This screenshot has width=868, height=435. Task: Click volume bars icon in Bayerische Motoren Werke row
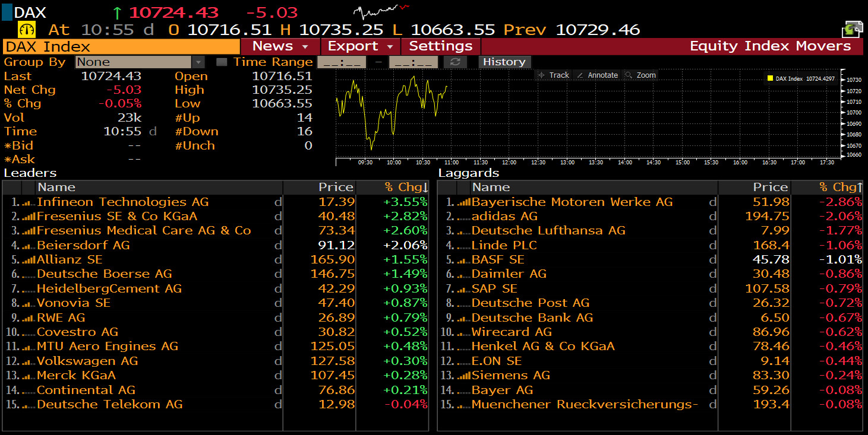(x=464, y=202)
